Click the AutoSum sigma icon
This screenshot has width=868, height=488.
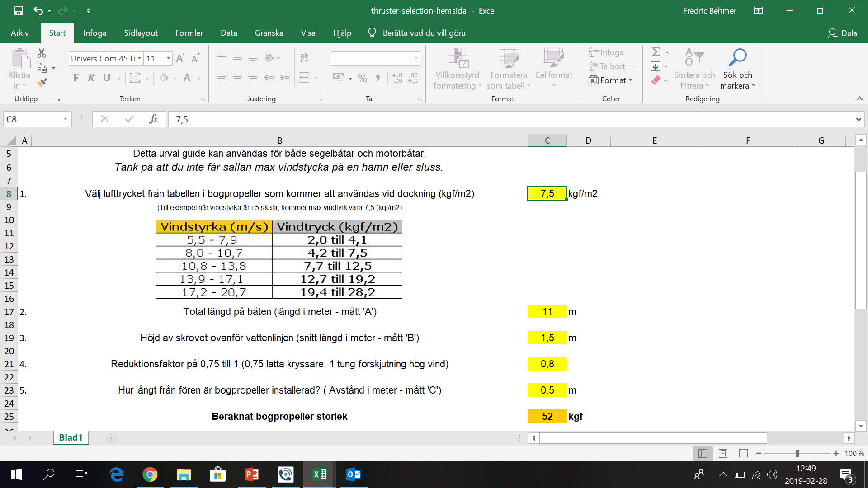656,52
